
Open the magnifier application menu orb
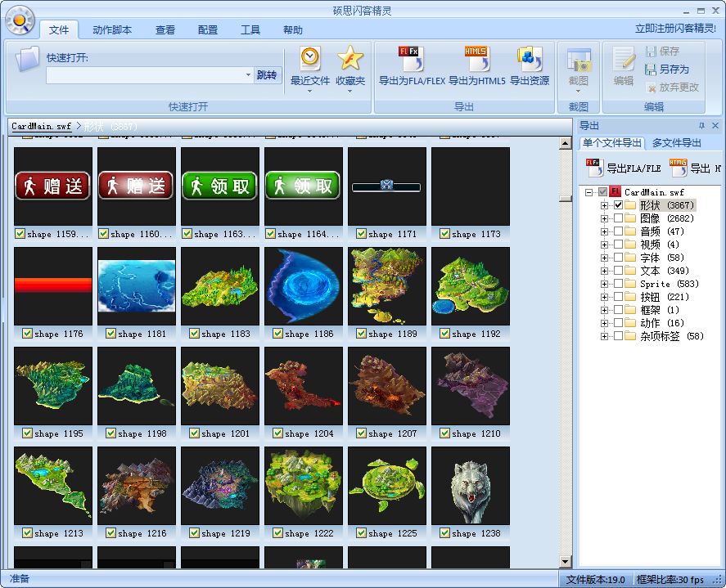pyautogui.click(x=20, y=20)
